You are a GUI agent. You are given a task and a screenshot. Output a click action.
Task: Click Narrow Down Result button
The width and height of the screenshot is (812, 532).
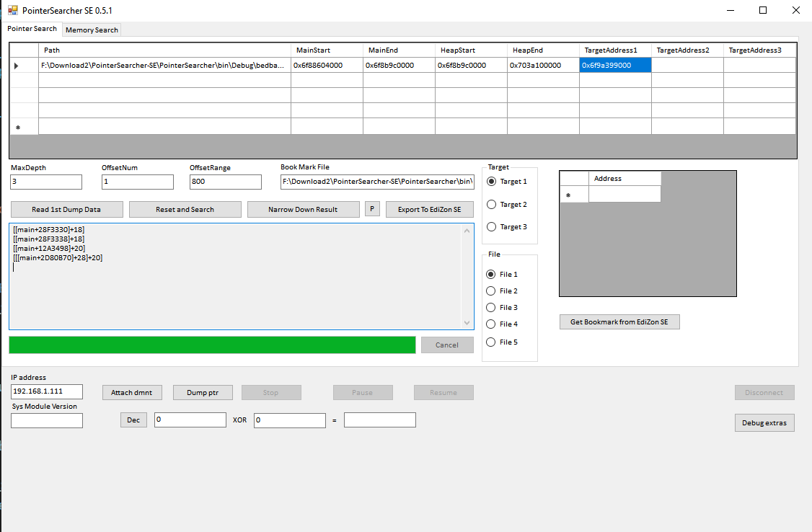coord(303,210)
